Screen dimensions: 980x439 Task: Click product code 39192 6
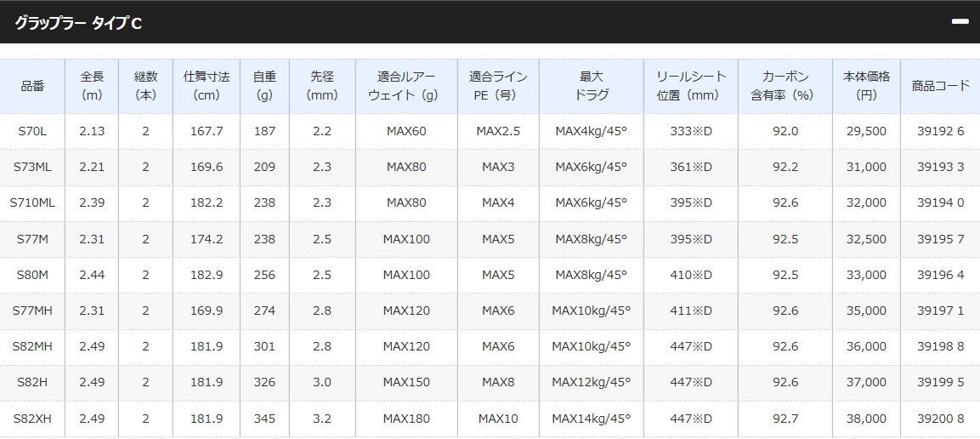940,131
